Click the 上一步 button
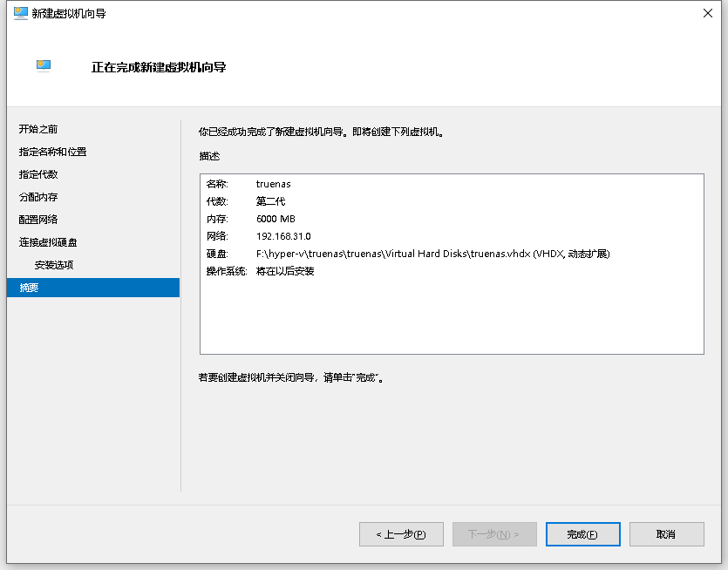728x570 pixels. (x=401, y=534)
